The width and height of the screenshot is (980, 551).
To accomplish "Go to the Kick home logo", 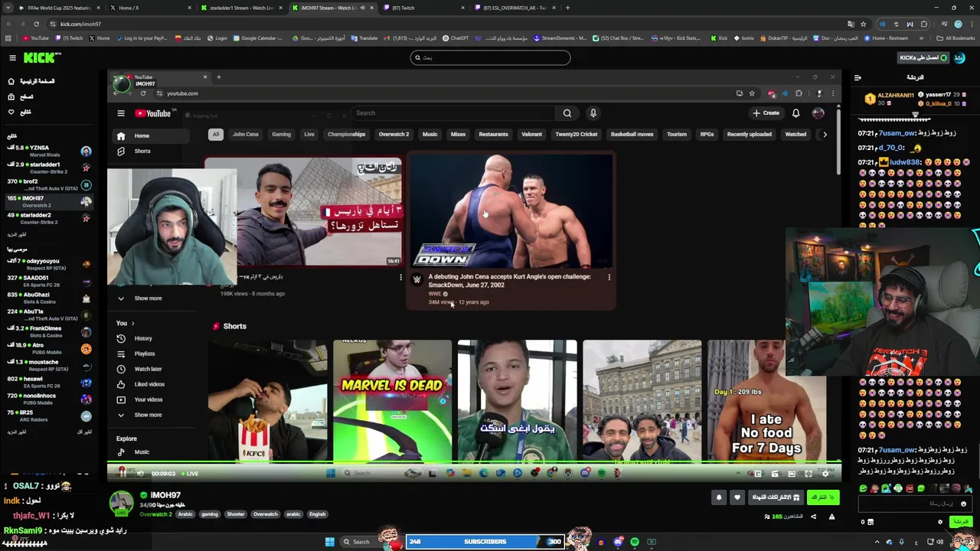I will (41, 57).
